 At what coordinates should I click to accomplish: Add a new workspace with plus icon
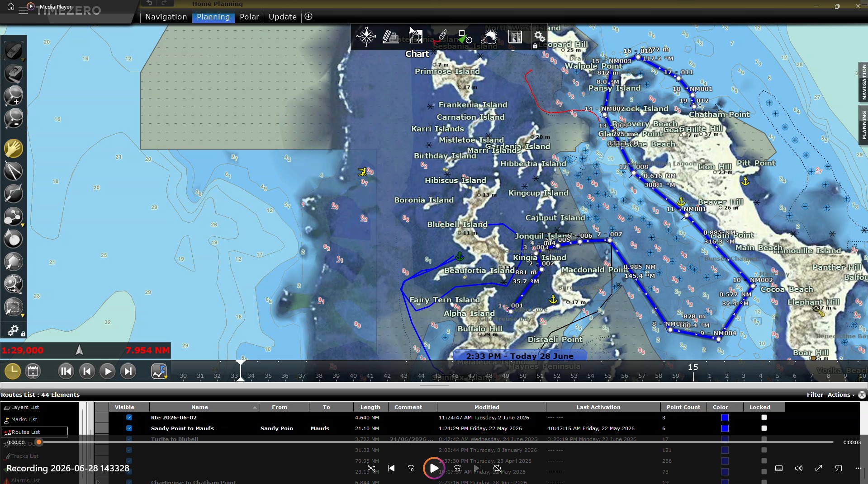click(308, 17)
